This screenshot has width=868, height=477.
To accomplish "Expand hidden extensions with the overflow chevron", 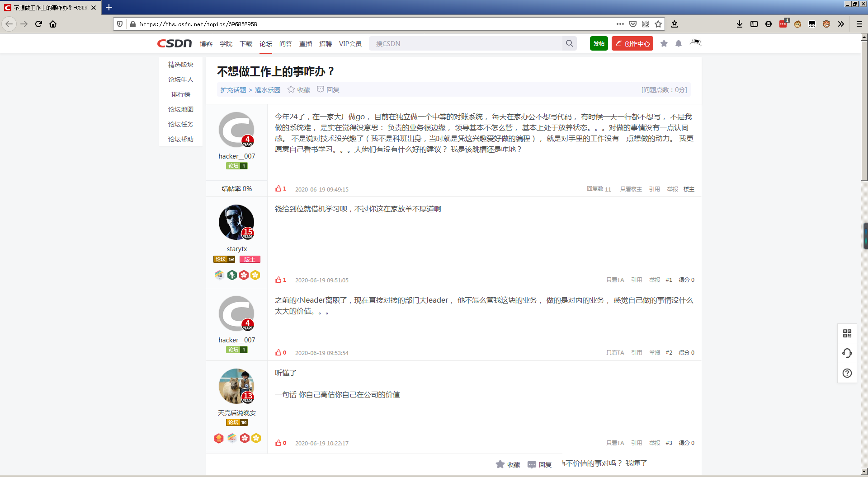I will [842, 24].
